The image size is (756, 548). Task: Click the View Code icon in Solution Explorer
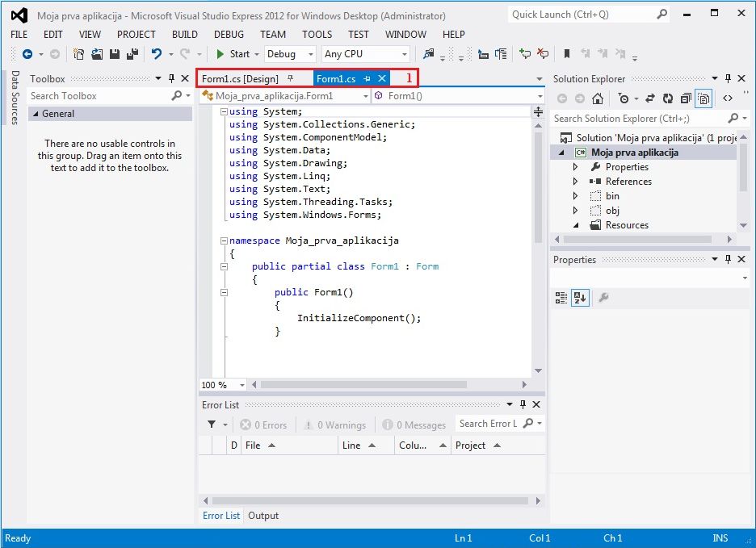coord(728,98)
